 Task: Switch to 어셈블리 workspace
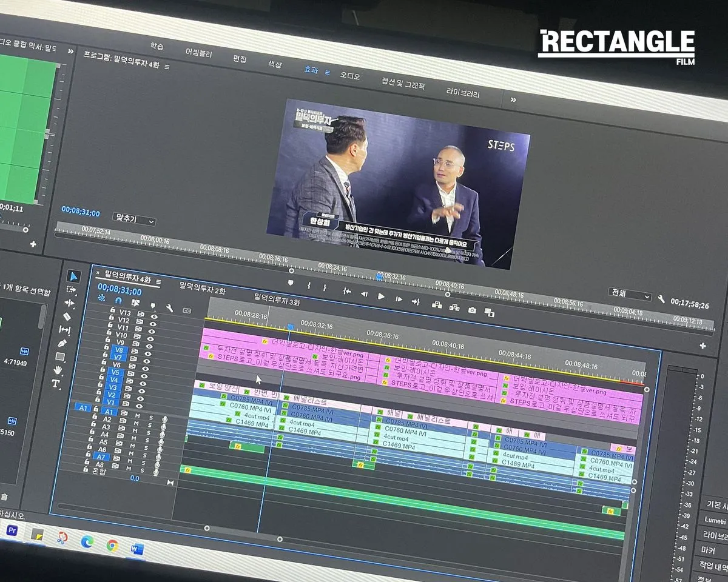199,53
